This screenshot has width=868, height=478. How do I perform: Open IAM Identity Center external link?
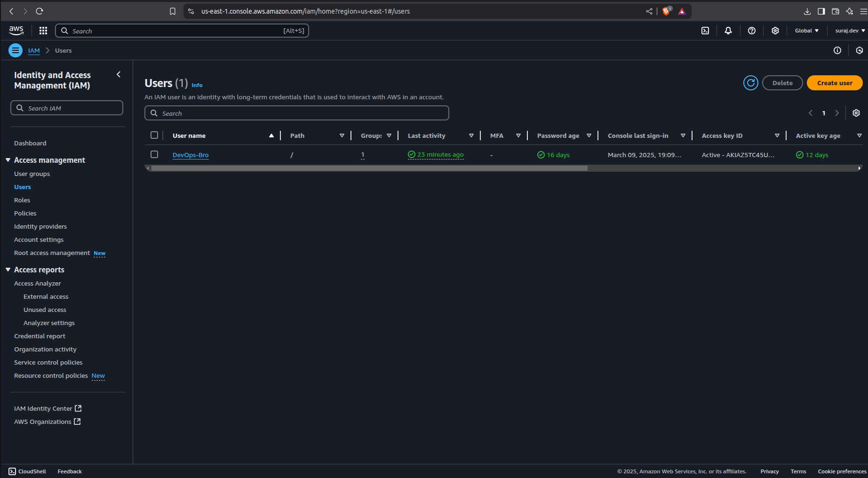(x=48, y=408)
